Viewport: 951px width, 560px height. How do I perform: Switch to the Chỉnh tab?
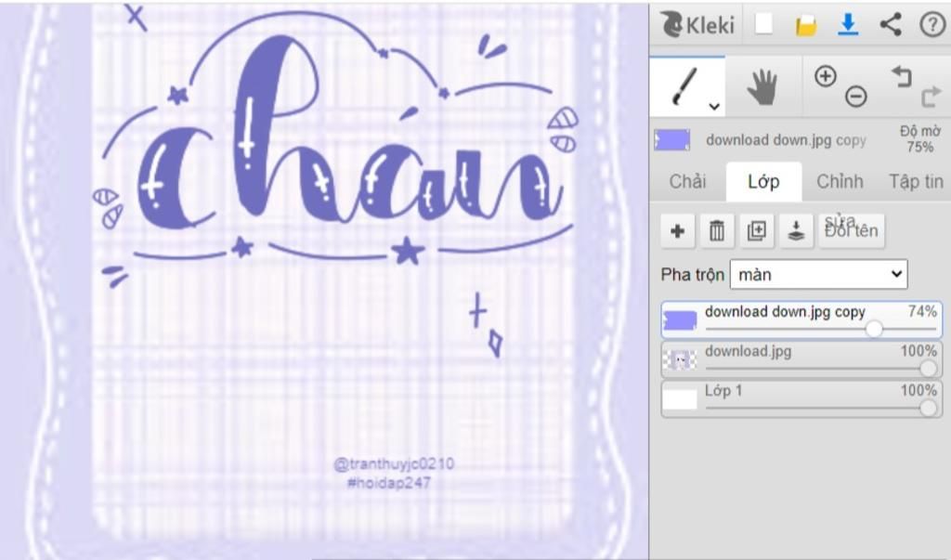(840, 181)
